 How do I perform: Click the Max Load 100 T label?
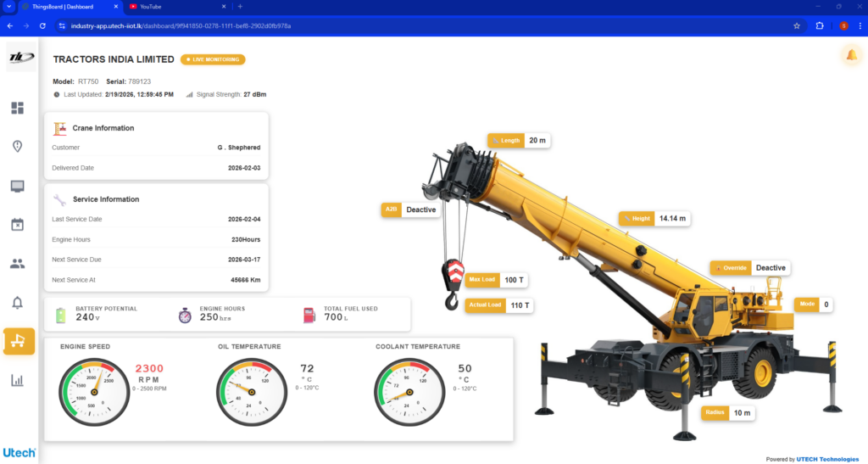(497, 280)
